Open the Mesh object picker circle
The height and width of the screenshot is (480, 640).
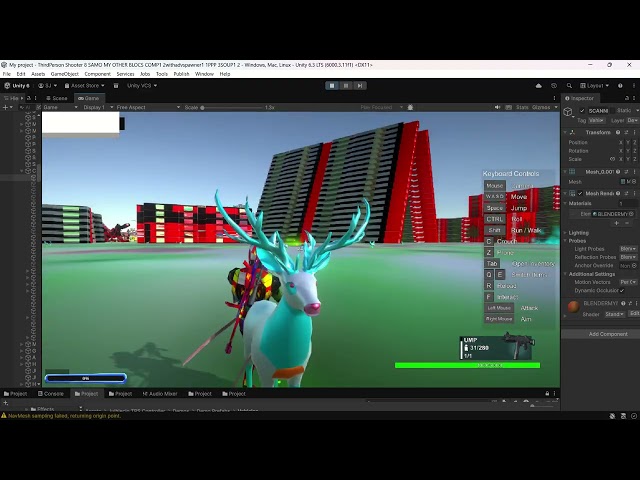pyautogui.click(x=634, y=182)
